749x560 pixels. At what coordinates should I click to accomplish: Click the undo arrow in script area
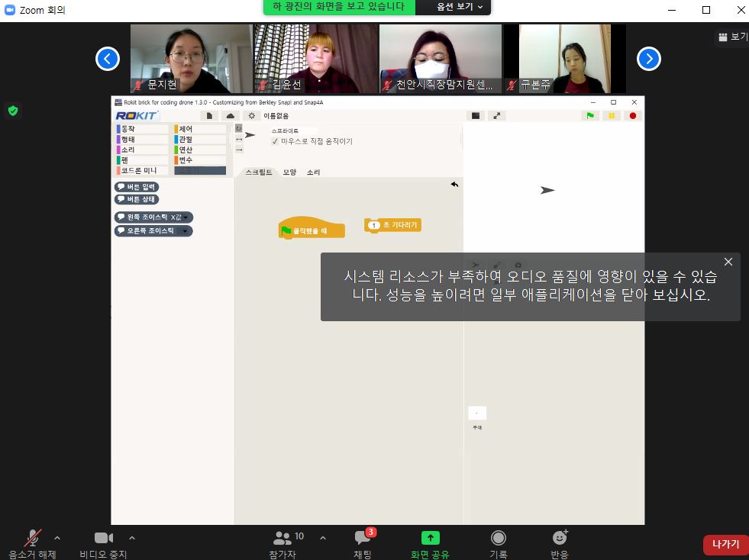(x=454, y=185)
